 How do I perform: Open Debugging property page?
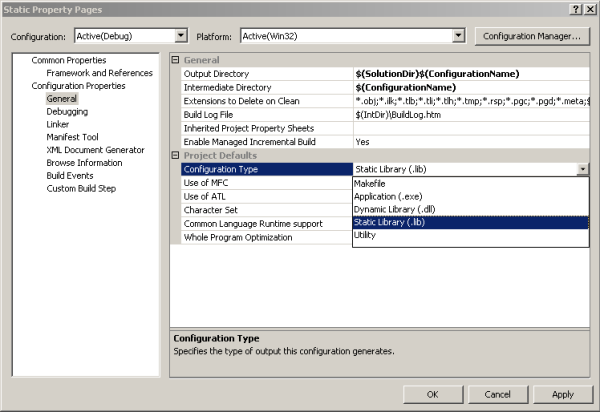[67, 112]
